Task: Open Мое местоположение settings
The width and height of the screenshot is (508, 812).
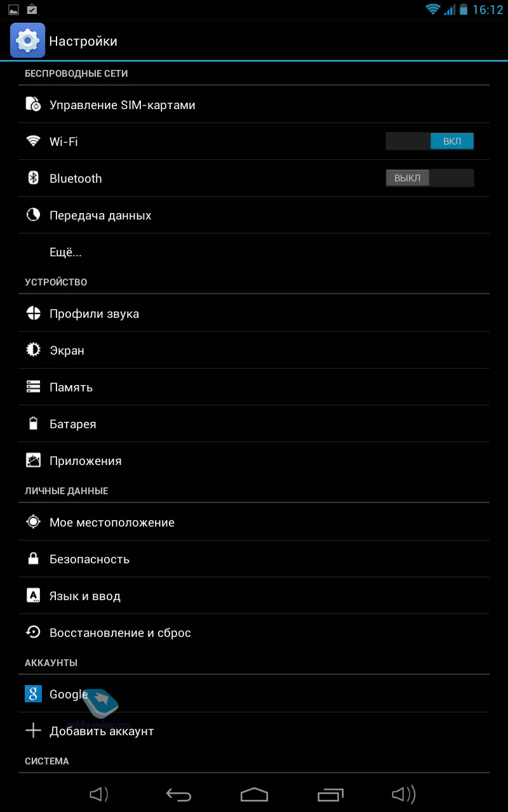Action: tap(254, 522)
